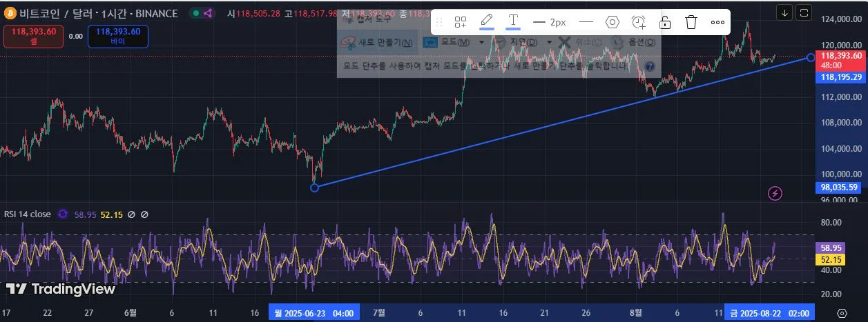Click the 118,195.29 trendline price label
Image resolution: width=868 pixels, height=322 pixels.
point(840,78)
